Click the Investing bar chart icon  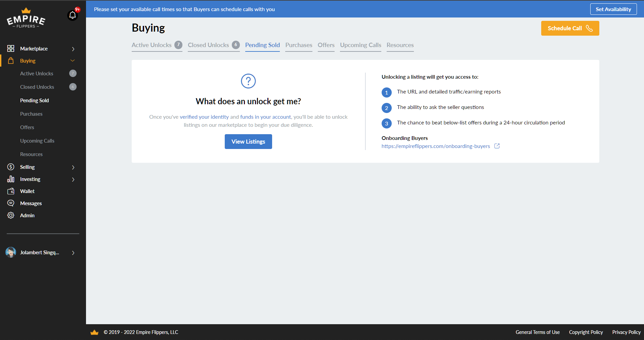pyautogui.click(x=11, y=179)
